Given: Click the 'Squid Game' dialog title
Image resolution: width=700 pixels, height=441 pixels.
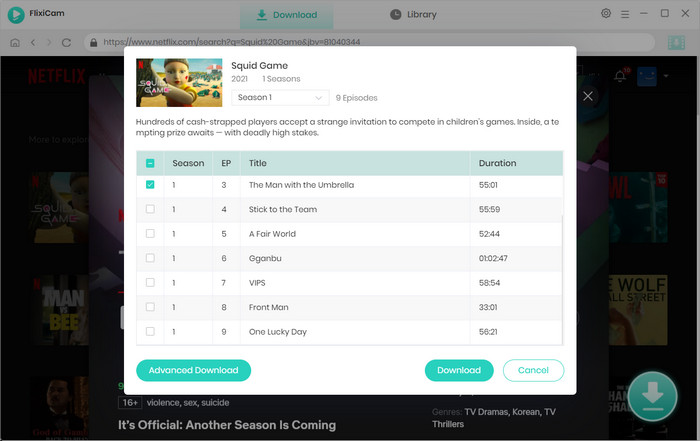Looking at the screenshot, I should [x=259, y=66].
